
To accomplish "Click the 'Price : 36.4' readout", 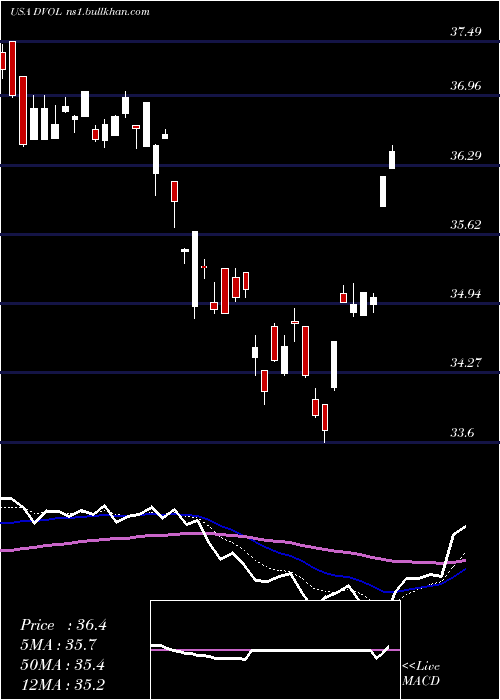I will point(63,625).
